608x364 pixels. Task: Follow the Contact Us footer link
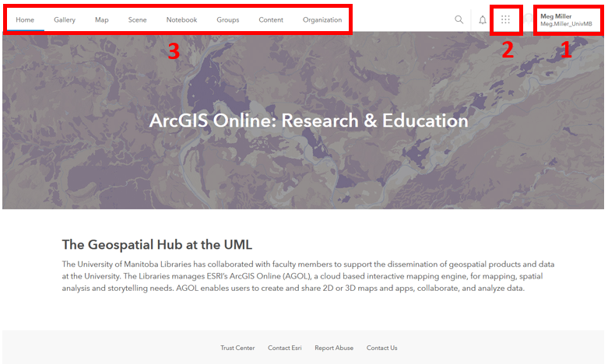tap(382, 348)
